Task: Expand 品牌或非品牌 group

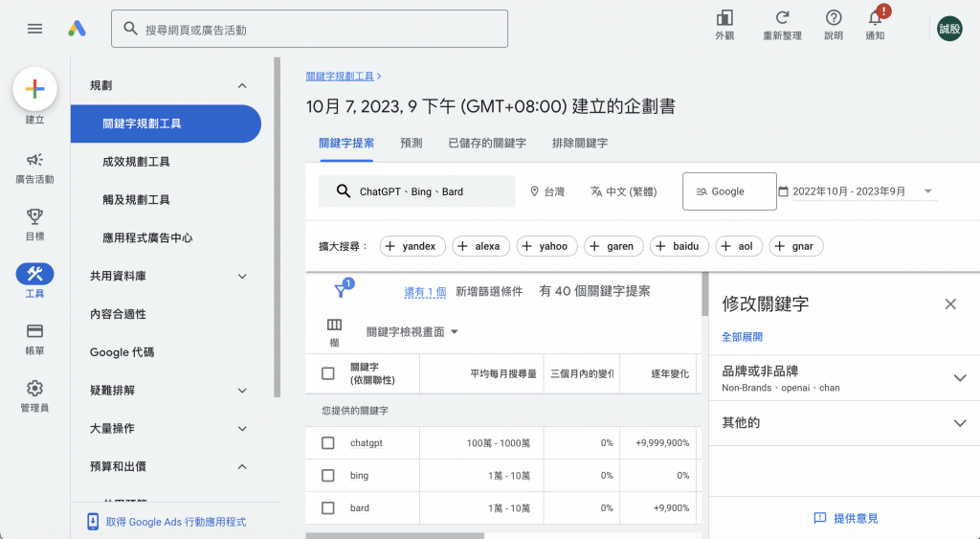Action: click(x=960, y=377)
